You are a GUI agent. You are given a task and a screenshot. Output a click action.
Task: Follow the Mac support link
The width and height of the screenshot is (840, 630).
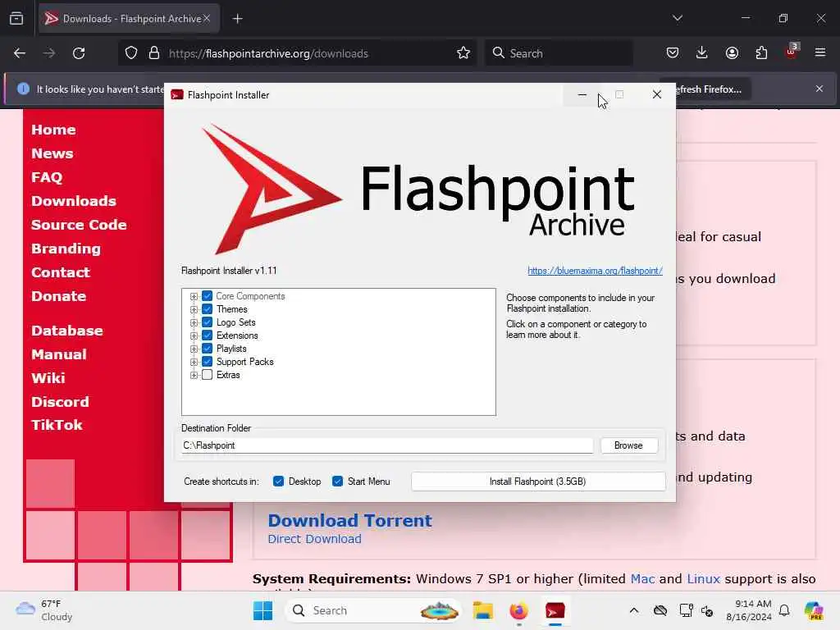coord(642,578)
